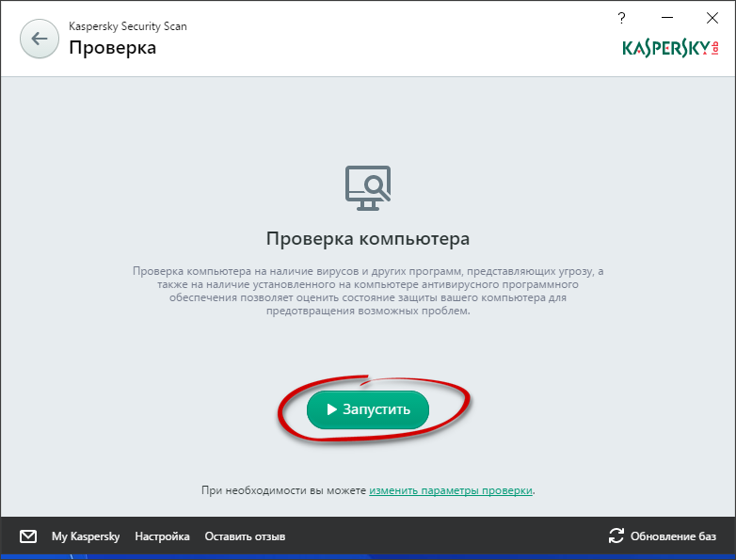This screenshot has height=560, width=736.
Task: Select Оставить отзыв to leave feedback
Action: pyautogui.click(x=245, y=536)
